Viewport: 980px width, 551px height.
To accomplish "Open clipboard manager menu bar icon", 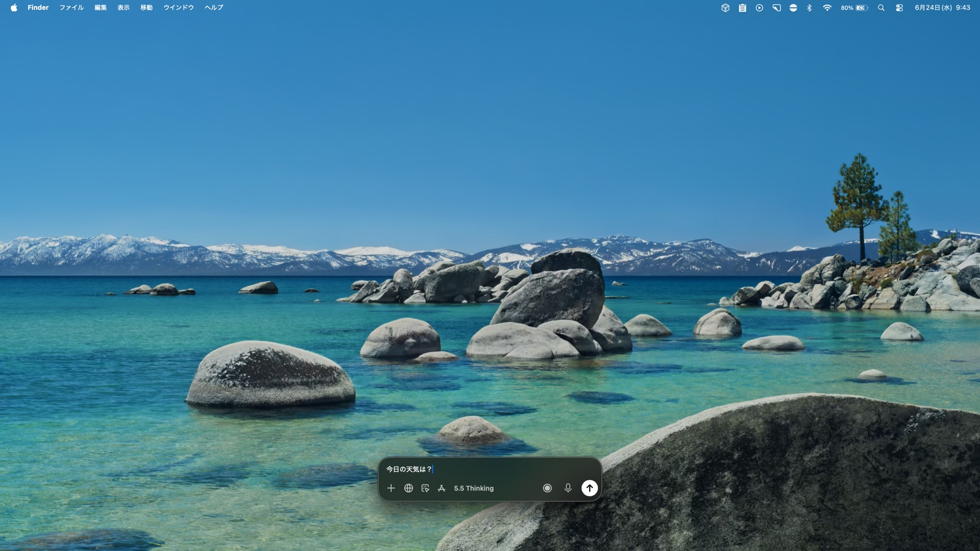I will click(x=742, y=8).
